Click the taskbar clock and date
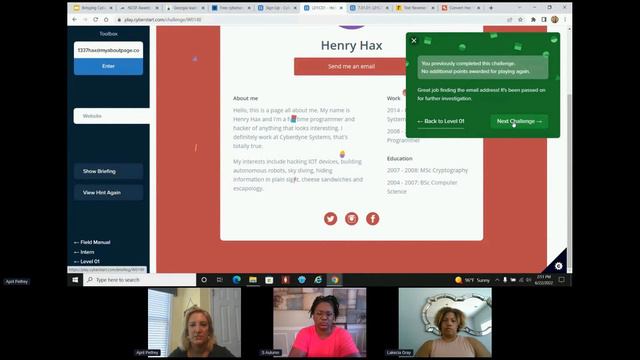The image size is (640, 360). 544,280
